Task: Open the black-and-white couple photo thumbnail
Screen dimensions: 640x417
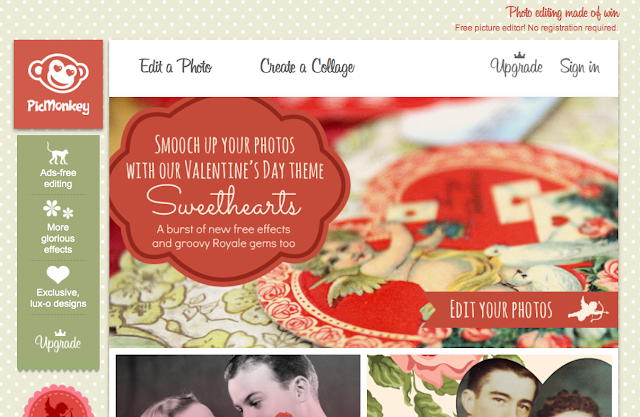Action: (x=238, y=386)
